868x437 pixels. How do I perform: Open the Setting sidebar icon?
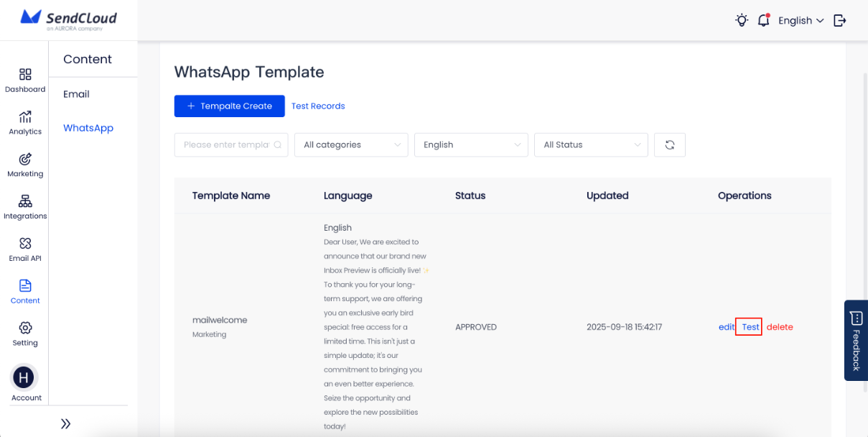point(24,331)
